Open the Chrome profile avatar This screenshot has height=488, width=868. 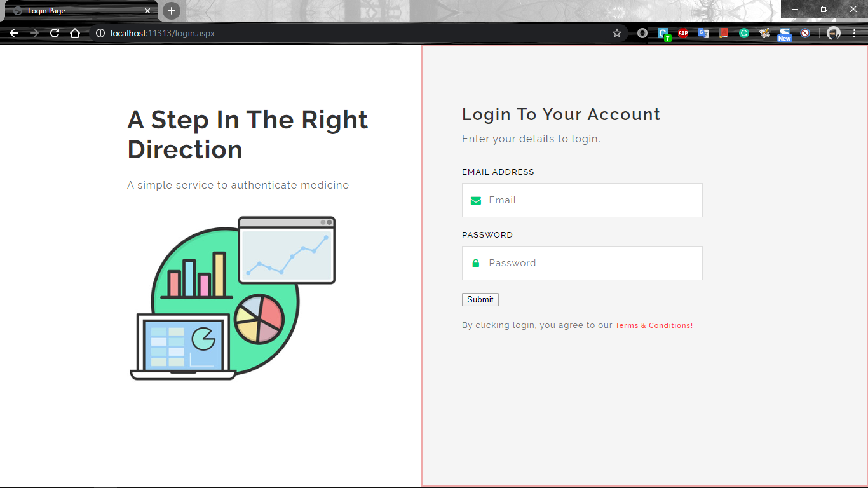[834, 33]
